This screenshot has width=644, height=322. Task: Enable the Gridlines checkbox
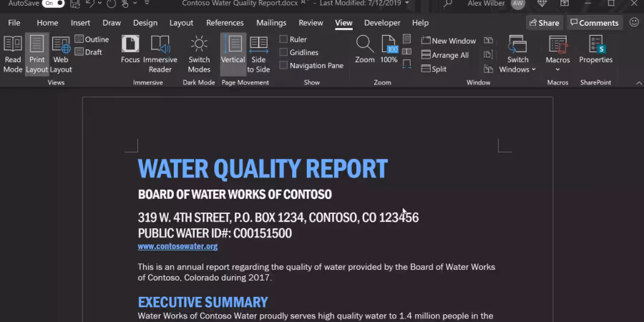pos(283,52)
